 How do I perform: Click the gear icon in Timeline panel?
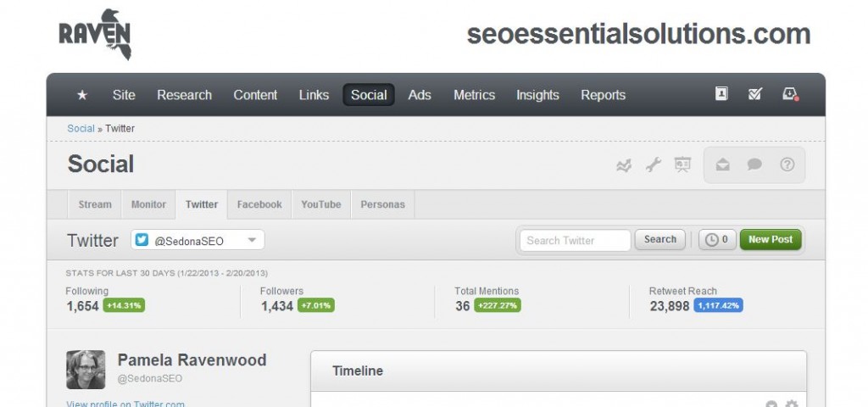point(792,404)
